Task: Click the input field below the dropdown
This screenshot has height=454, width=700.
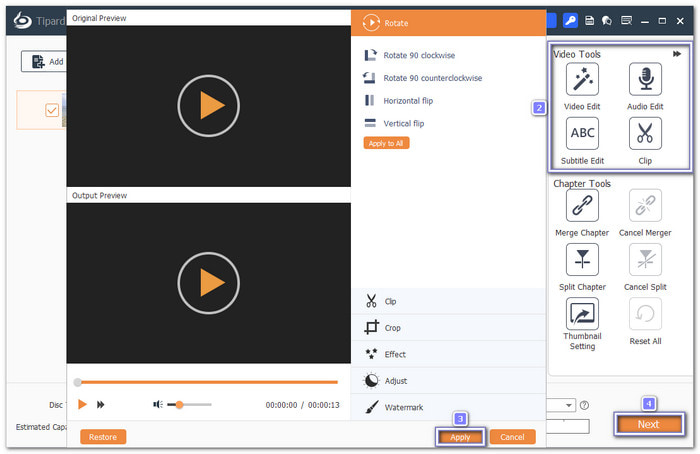Action: 568,426
